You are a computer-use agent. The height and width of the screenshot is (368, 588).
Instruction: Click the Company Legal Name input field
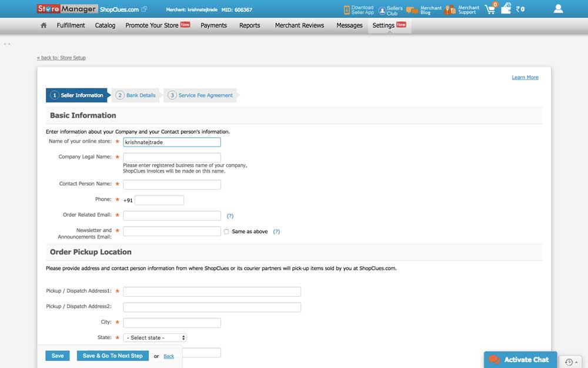(x=172, y=157)
